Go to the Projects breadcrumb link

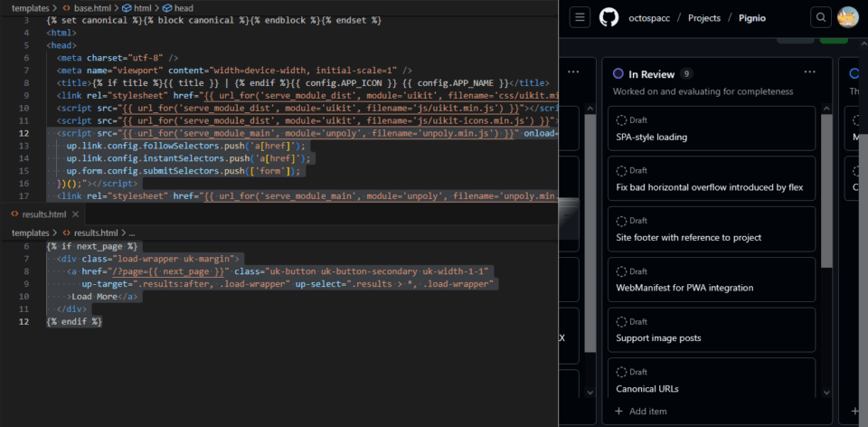(x=704, y=18)
